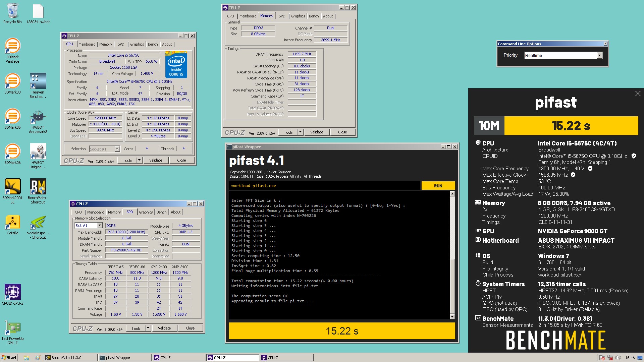Switch to CPU tab in CPU-Z SPD window
644x362 pixels.
78,212
